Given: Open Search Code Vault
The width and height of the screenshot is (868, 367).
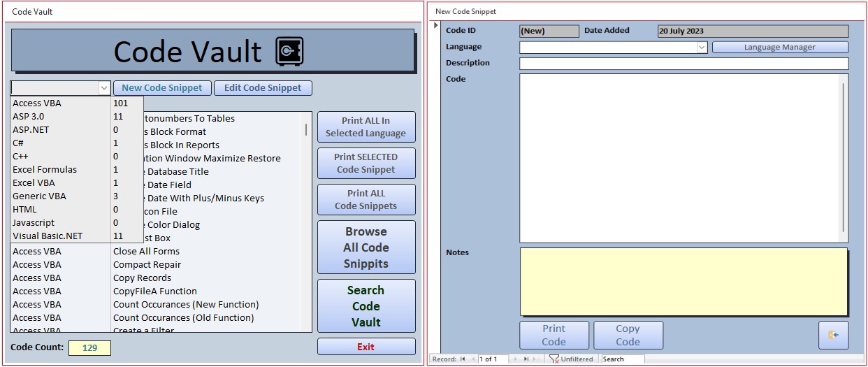Looking at the screenshot, I should pos(366,306).
